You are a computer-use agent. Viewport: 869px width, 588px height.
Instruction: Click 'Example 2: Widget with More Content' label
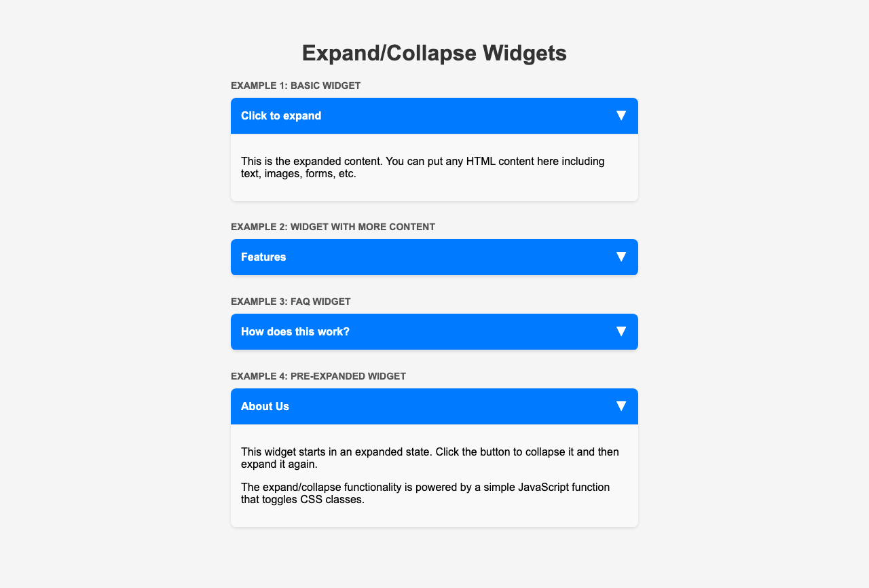point(333,227)
